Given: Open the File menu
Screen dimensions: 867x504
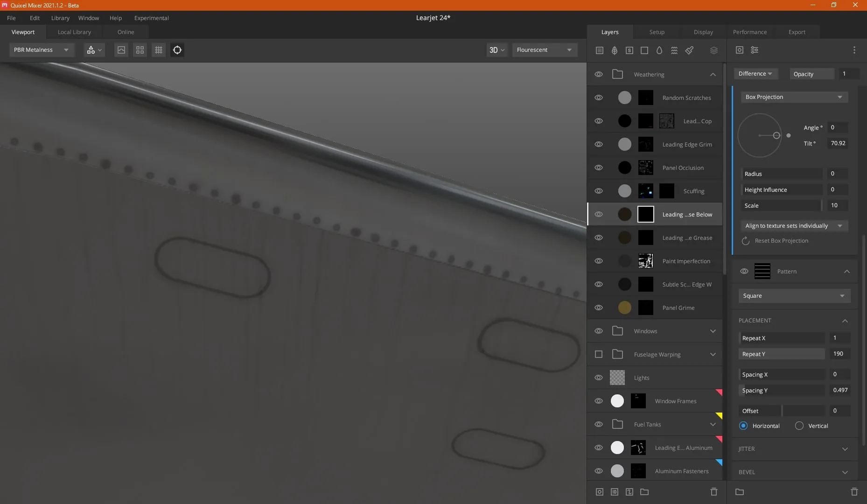Looking at the screenshot, I should (x=11, y=18).
